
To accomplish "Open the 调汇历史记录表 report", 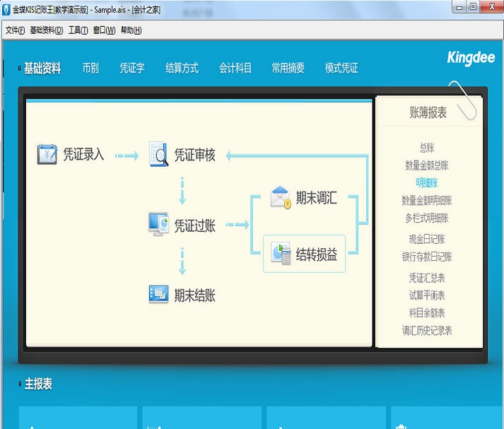I will 427,330.
